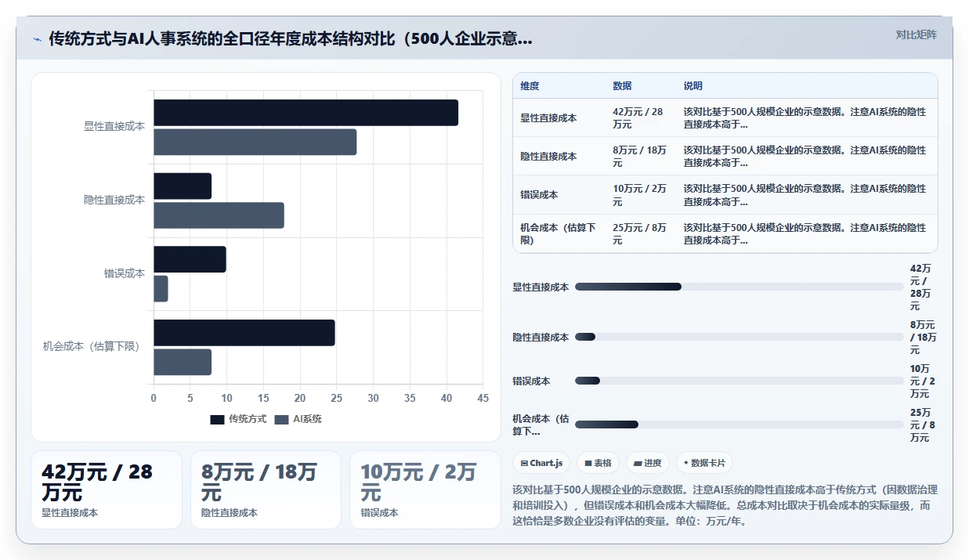Click the chart y-axis label 机会成本（估算下限）
This screenshot has width=969, height=560.
point(94,346)
